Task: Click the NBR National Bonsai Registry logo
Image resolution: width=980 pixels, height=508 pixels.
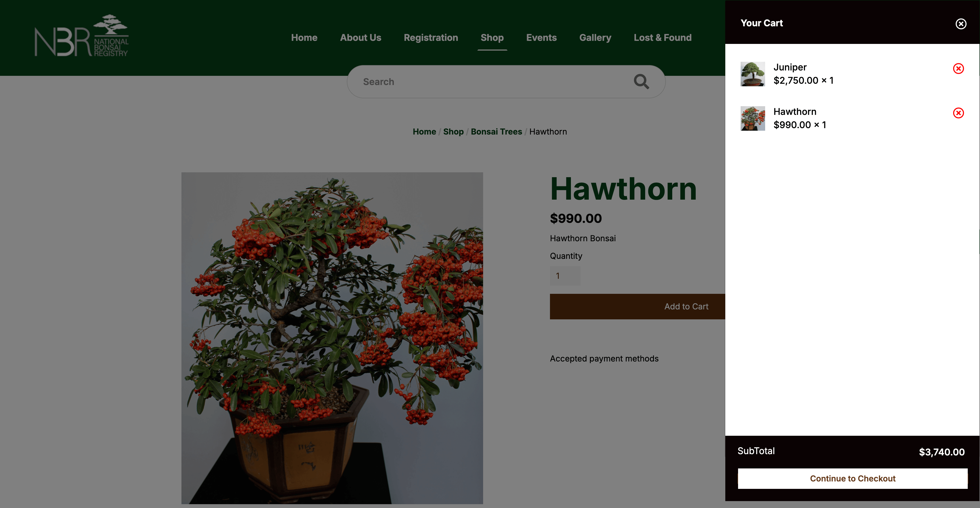Action: [x=81, y=36]
